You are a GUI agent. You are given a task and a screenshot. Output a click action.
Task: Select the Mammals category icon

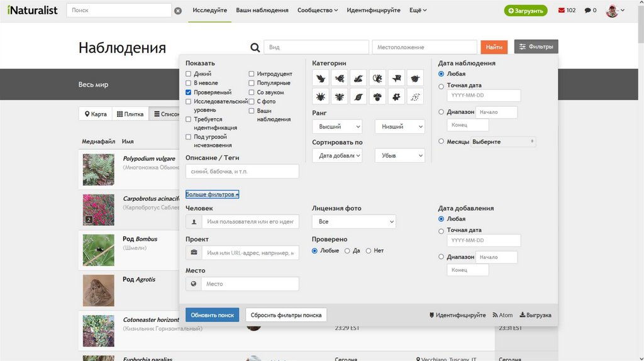tap(377, 78)
